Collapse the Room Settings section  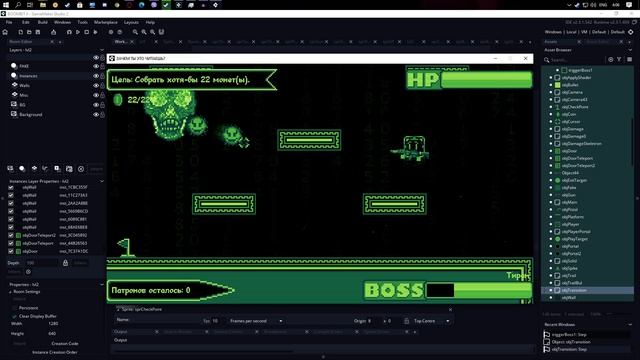point(11,292)
